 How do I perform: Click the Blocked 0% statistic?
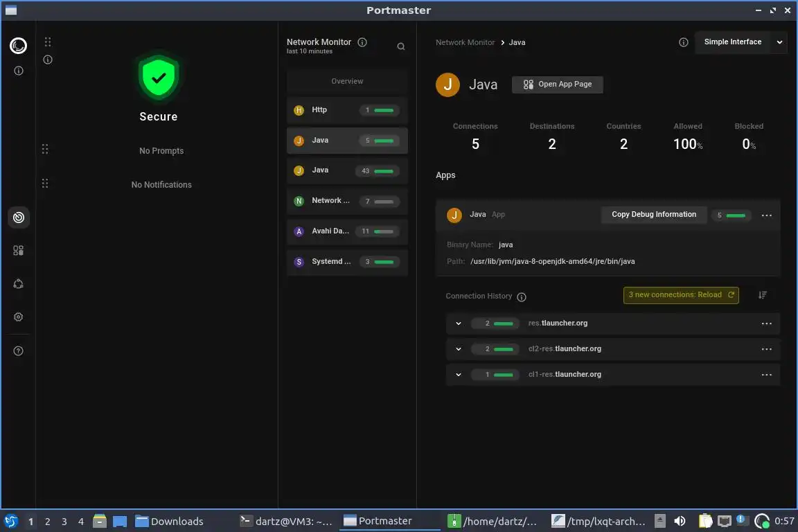click(749, 136)
